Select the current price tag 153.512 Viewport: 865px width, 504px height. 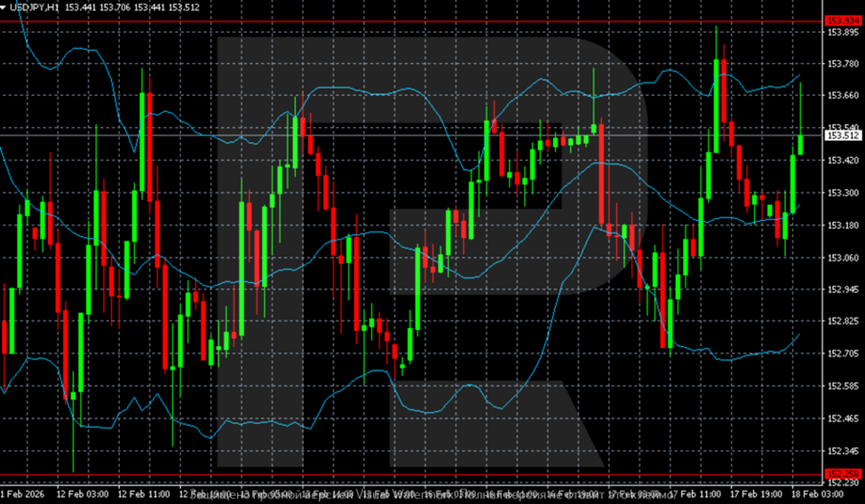pyautogui.click(x=843, y=135)
